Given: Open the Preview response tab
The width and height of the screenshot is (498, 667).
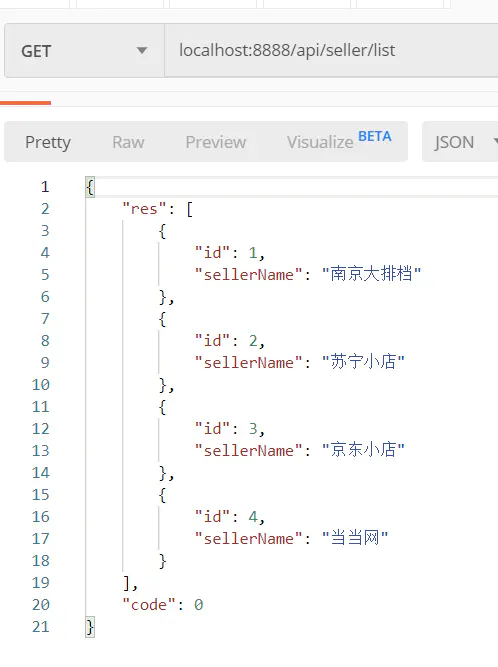Looking at the screenshot, I should pos(216,142).
